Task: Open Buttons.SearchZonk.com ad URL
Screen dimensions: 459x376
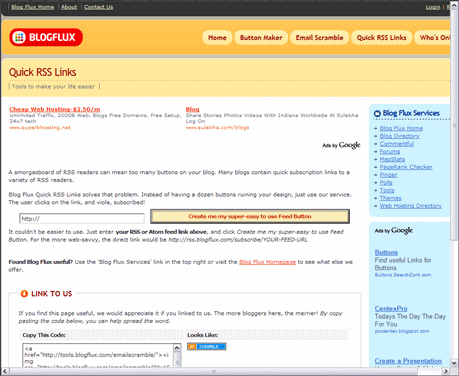Action: click(403, 275)
